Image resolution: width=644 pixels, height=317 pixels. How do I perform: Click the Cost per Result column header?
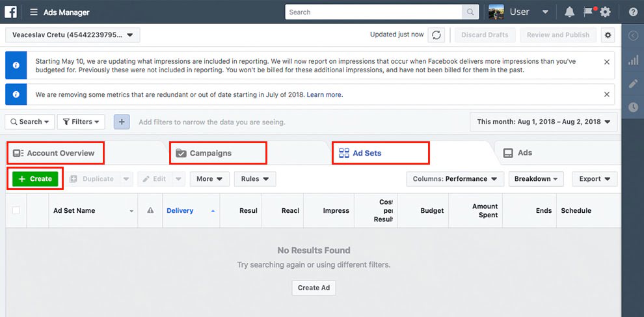point(376,210)
